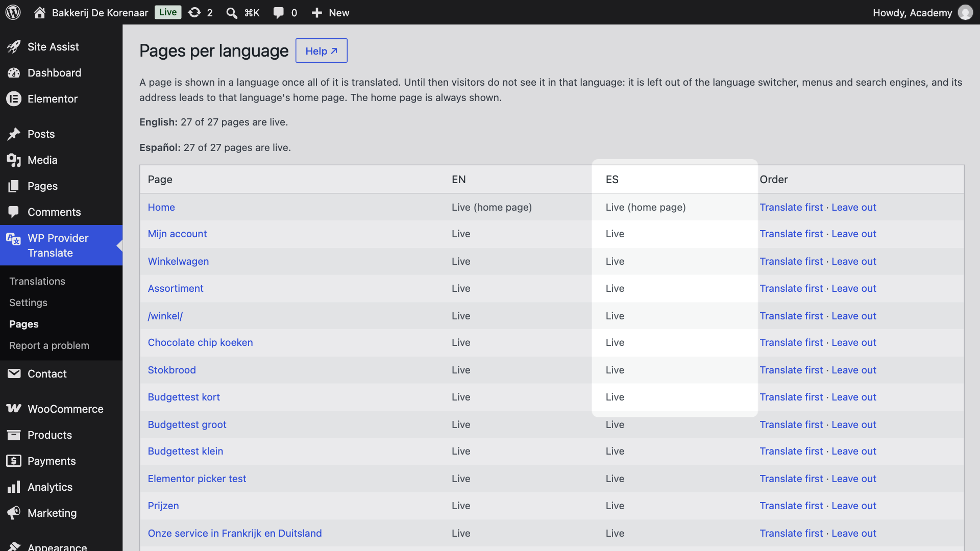Screen dimensions: 980x551
Task: Click the Media sidebar icon
Action: click(x=14, y=160)
